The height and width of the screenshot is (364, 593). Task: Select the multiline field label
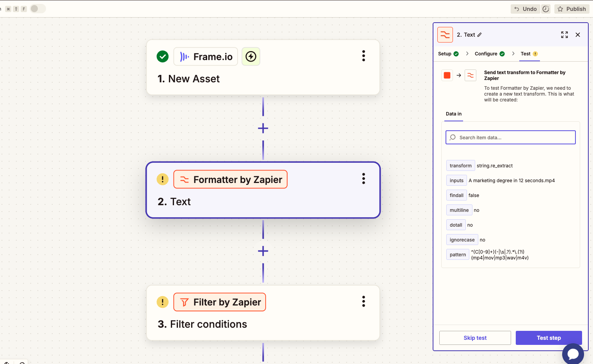click(459, 210)
